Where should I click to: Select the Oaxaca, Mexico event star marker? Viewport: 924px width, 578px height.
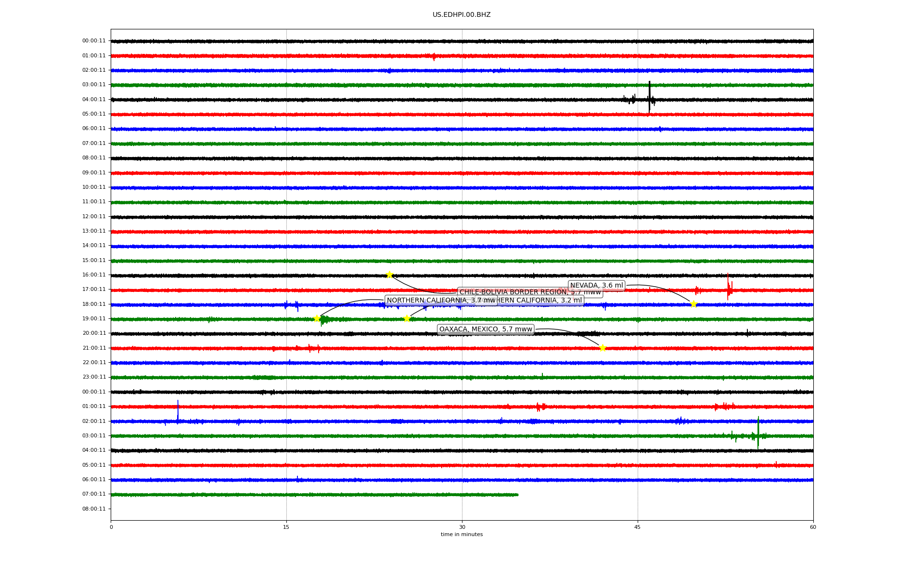pyautogui.click(x=603, y=348)
